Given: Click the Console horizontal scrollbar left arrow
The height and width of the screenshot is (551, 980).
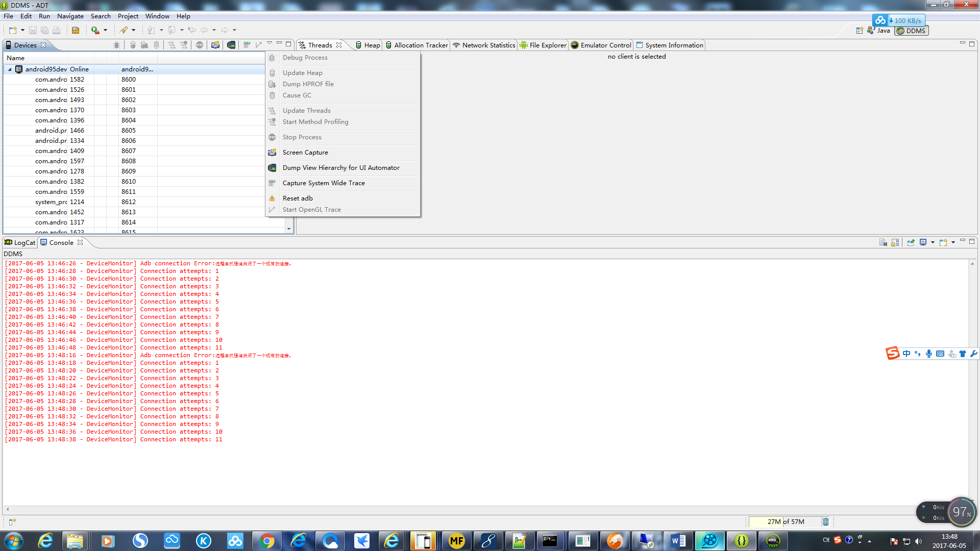Looking at the screenshot, I should coord(7,509).
